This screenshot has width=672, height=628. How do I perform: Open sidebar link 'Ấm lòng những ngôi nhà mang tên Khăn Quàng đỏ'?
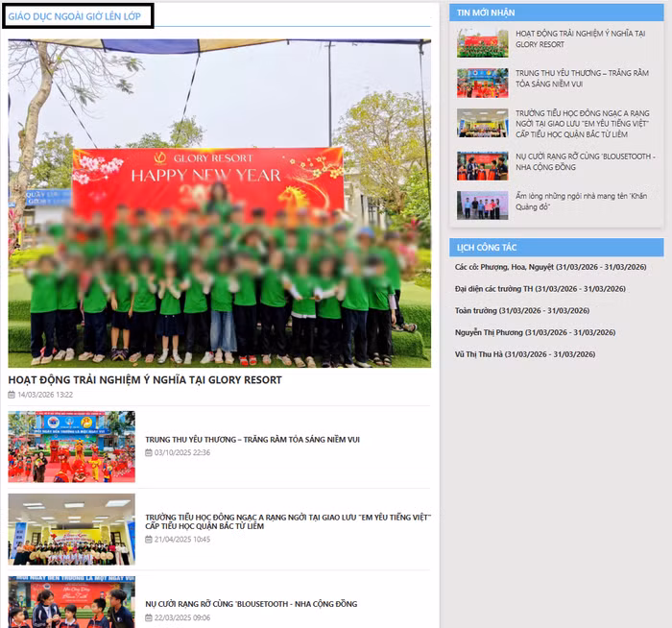tap(581, 201)
